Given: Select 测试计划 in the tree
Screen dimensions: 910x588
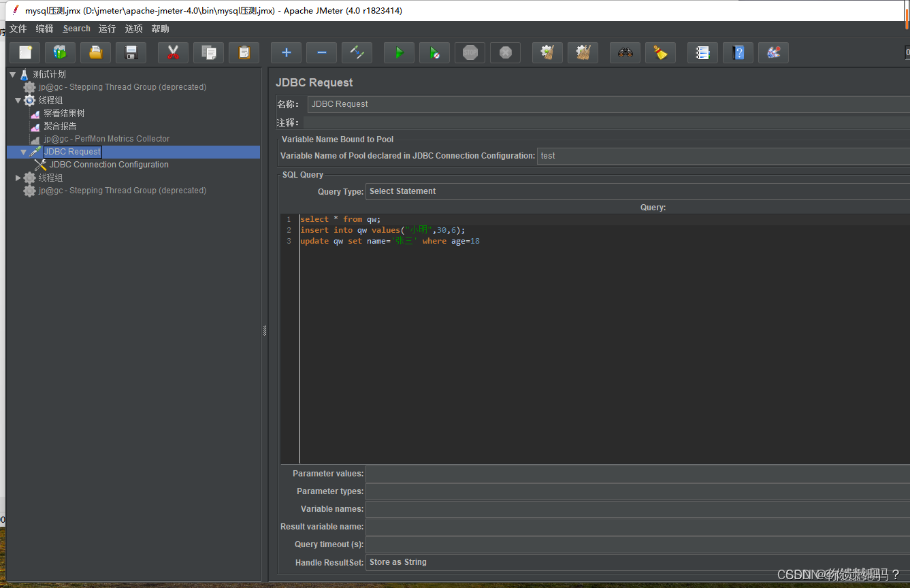Looking at the screenshot, I should (49, 74).
